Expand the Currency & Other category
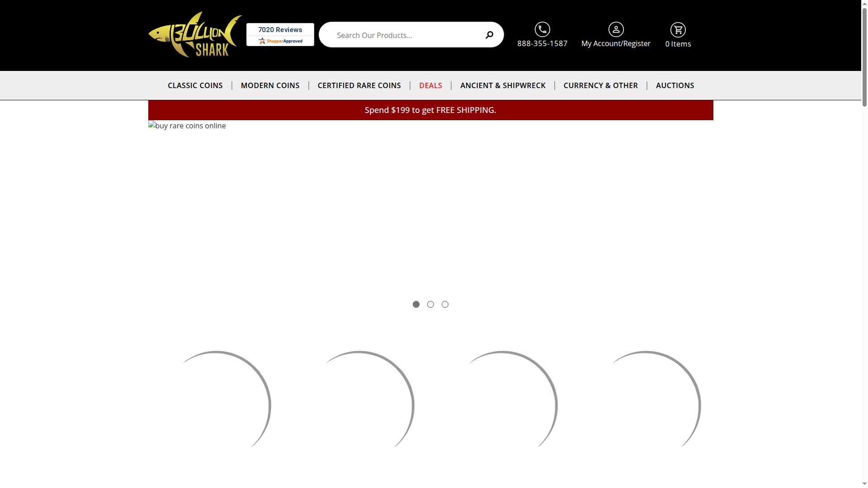This screenshot has width=868, height=488. coord(600,85)
